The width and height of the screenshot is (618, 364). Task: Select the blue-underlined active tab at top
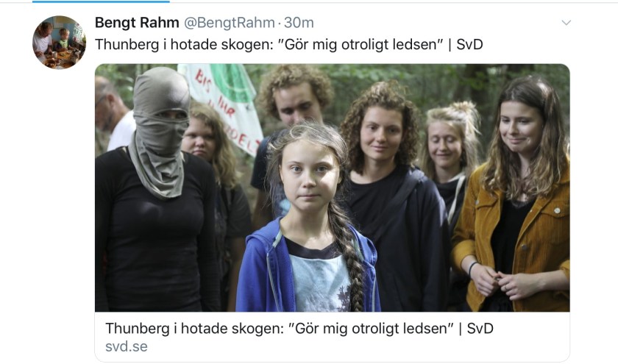click(101, 1)
